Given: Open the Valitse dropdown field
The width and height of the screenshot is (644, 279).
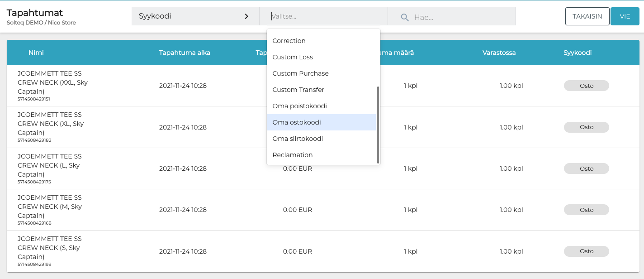Looking at the screenshot, I should 323,16.
